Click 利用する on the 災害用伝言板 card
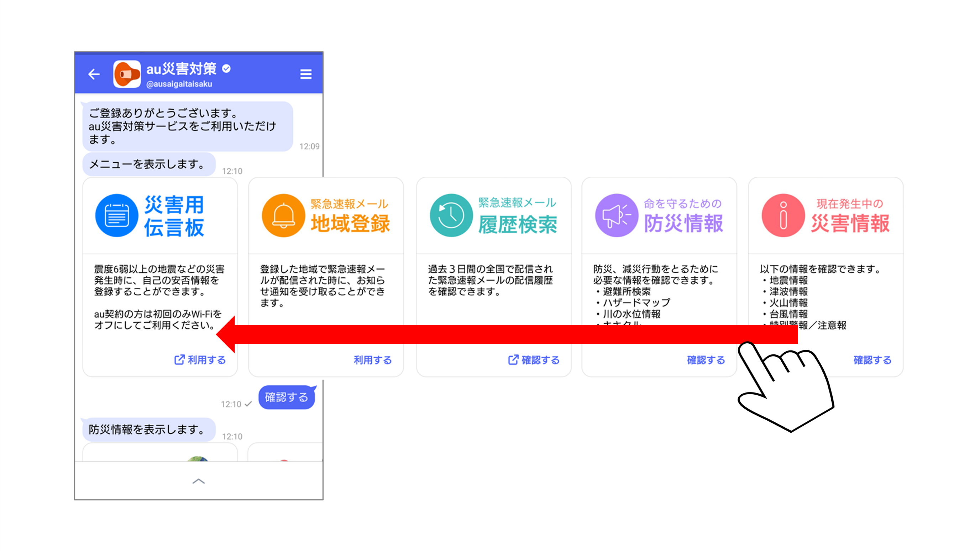This screenshot has width=980, height=551. 200,360
